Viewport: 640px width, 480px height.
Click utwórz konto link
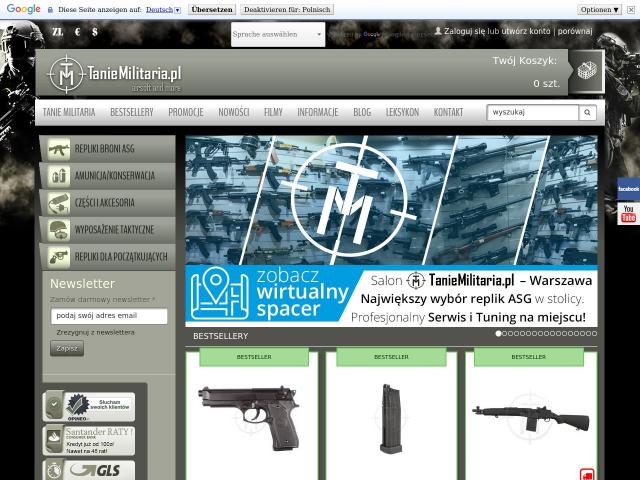(527, 31)
